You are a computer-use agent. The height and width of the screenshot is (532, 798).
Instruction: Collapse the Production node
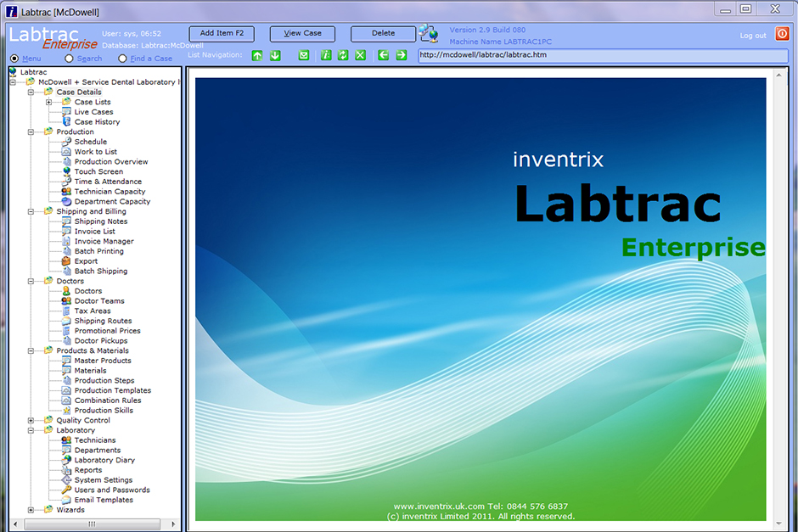tap(31, 132)
